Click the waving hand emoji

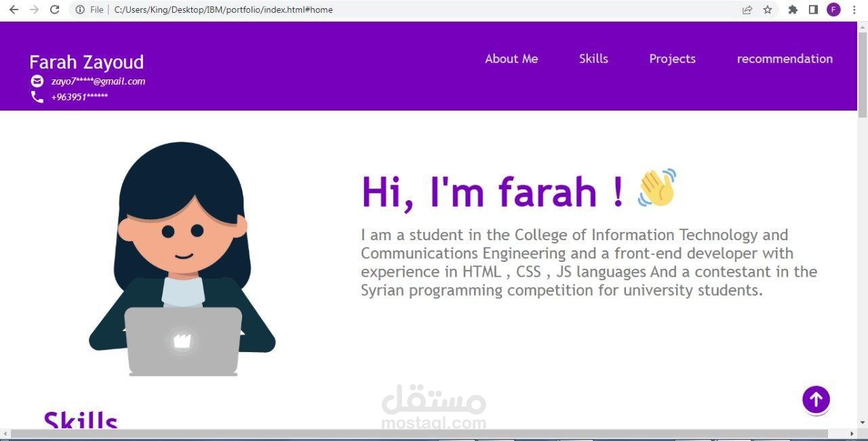(x=657, y=187)
